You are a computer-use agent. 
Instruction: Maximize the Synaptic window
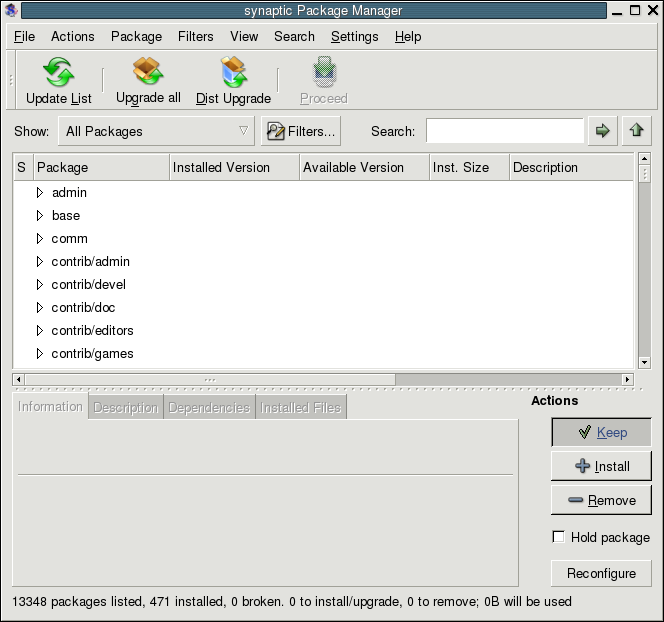(x=635, y=10)
